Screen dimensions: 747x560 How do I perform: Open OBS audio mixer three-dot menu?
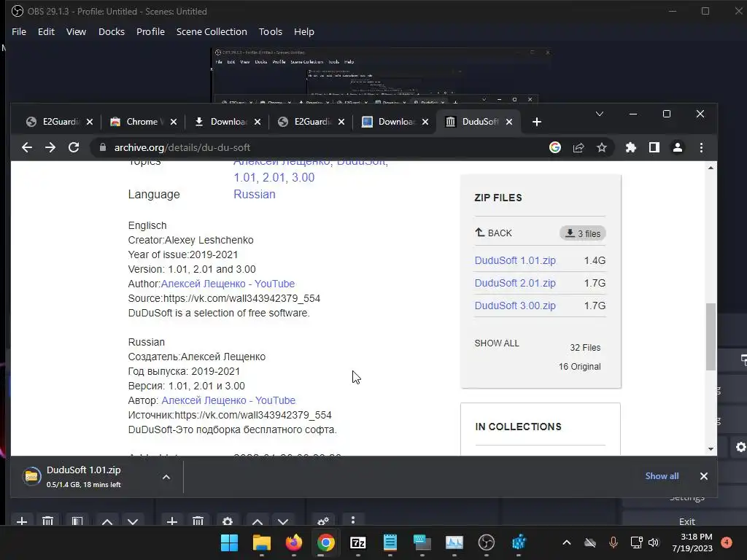pyautogui.click(x=353, y=521)
